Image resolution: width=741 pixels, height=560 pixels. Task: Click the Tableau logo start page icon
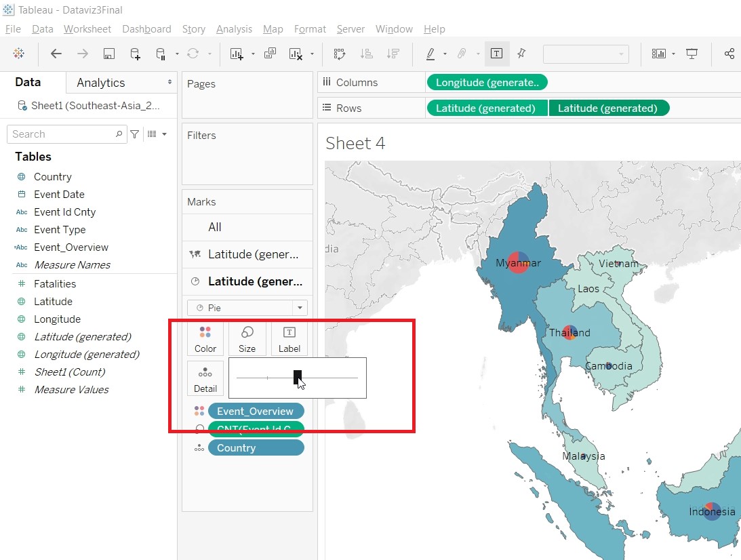19,54
